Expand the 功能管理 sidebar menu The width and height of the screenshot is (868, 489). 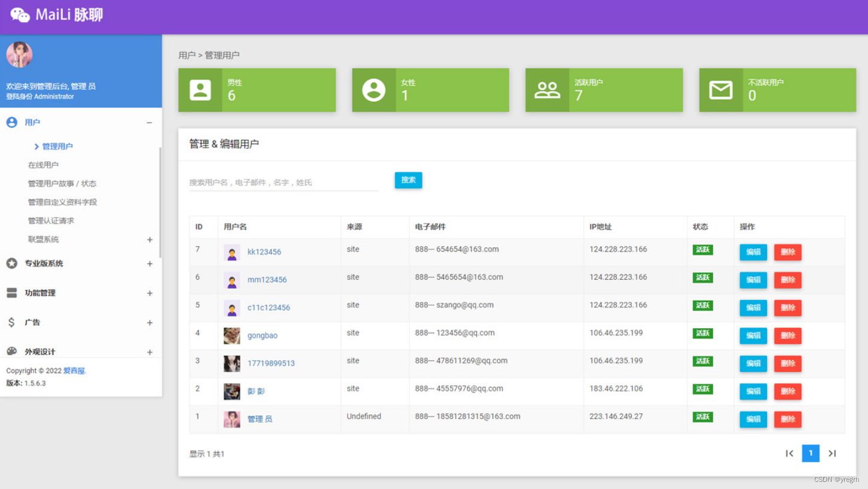click(149, 293)
